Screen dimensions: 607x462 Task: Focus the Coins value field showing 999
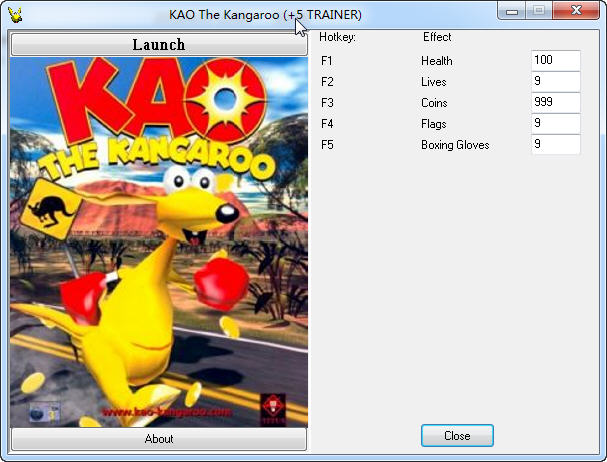[x=556, y=102]
